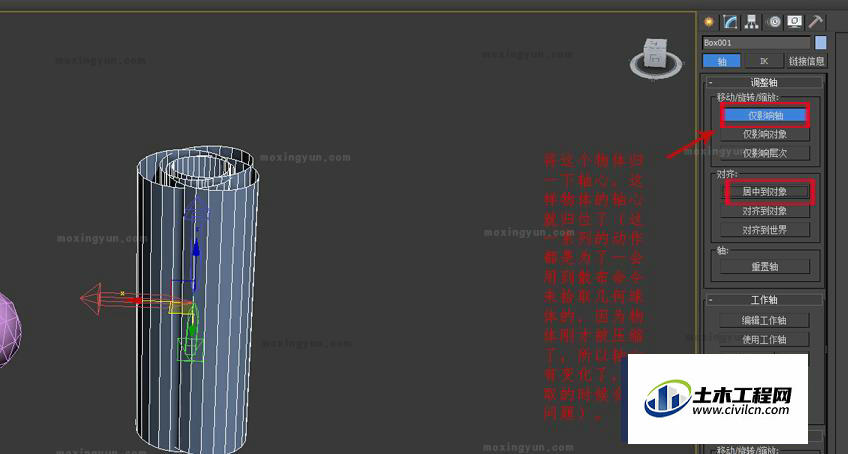This screenshot has width=848, height=454.
Task: Click the 对齐到世界 button
Action: pyautogui.click(x=765, y=230)
